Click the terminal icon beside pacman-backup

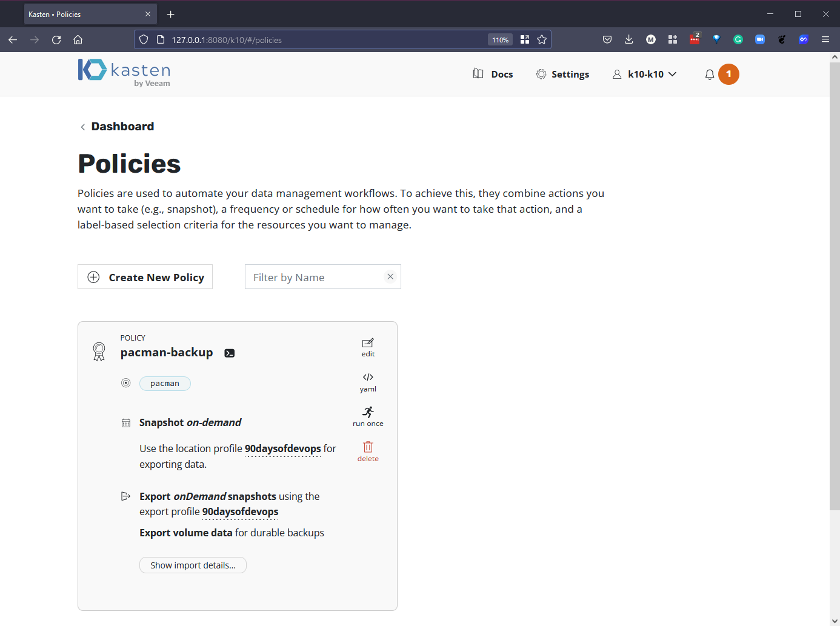[x=230, y=353]
